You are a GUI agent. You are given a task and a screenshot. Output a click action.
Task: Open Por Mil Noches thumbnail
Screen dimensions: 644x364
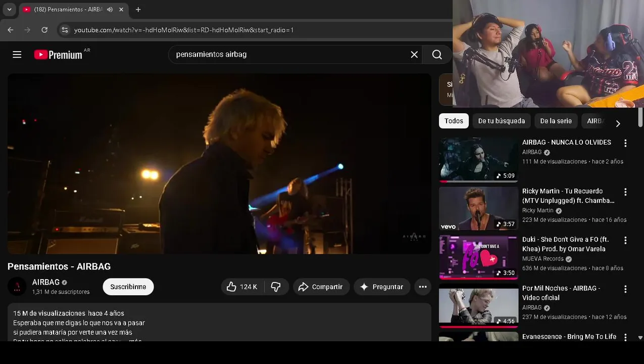click(x=478, y=305)
